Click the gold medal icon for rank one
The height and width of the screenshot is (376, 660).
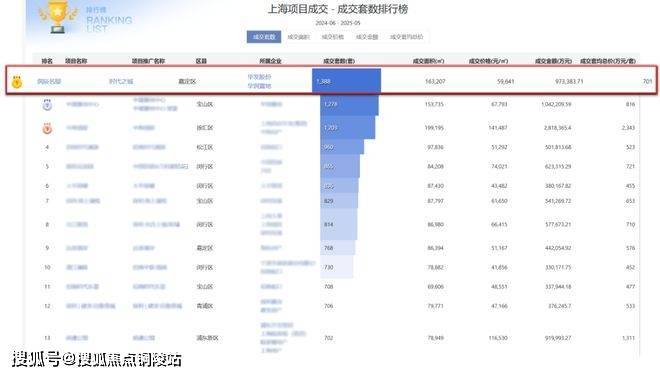click(x=17, y=82)
